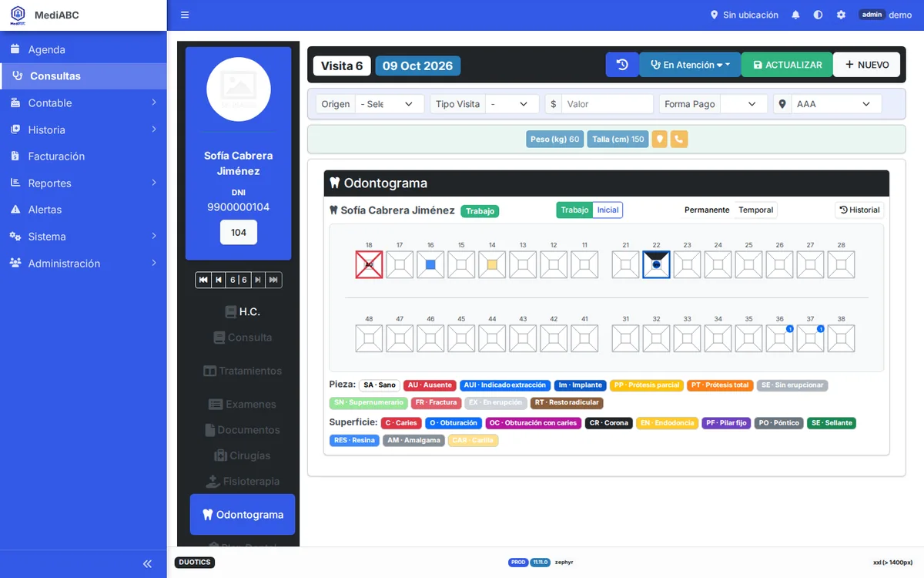Viewport: 924px width, 578px height.
Task: Expand the Historia sidebar menu
Action: pos(83,129)
